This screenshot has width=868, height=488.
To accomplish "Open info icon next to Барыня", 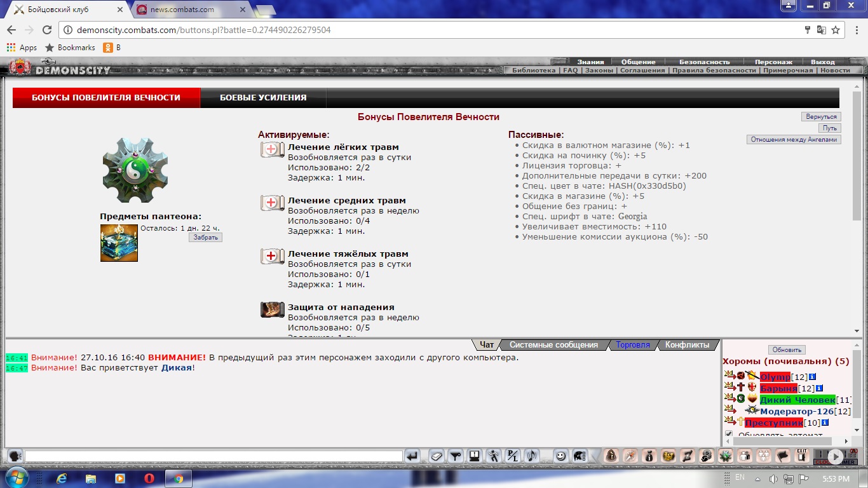I will point(820,388).
